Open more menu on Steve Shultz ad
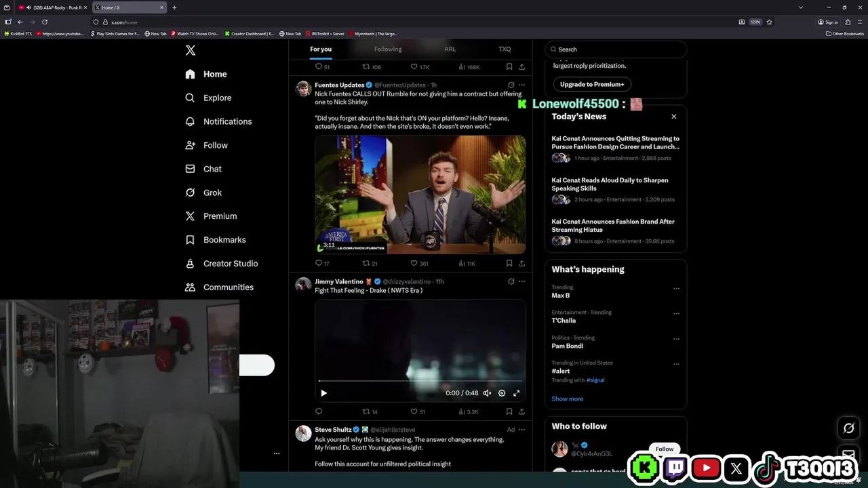 click(521, 429)
